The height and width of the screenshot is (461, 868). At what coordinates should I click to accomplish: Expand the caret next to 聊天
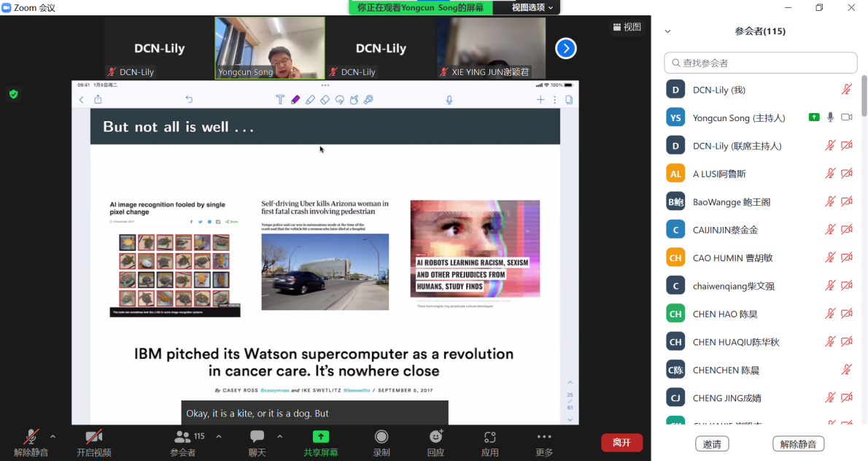coord(279,437)
